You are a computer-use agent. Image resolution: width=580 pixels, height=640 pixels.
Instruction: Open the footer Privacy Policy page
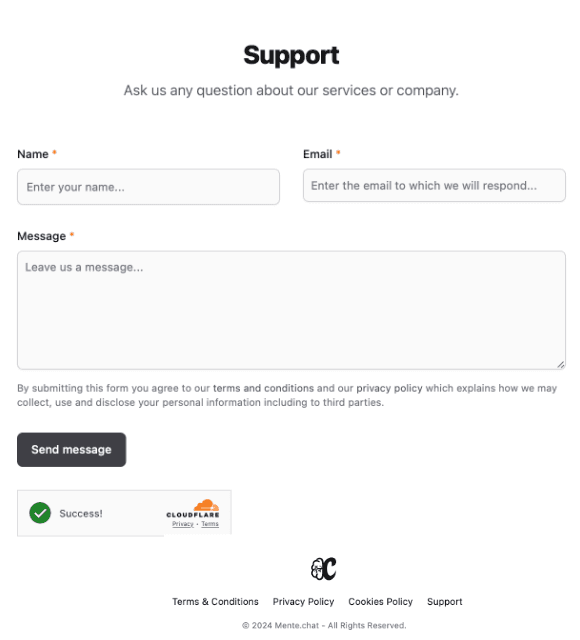pyautogui.click(x=303, y=601)
